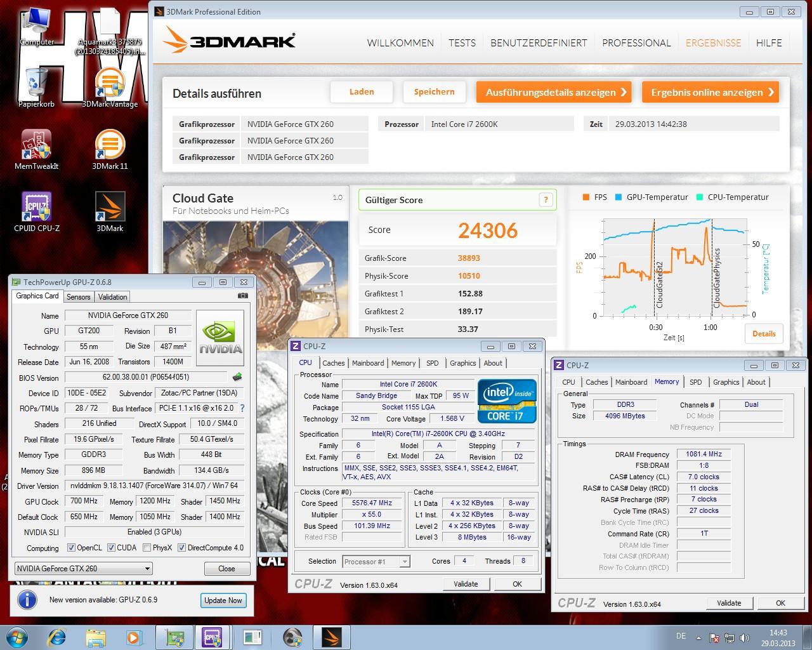Click the blue GPU-Temperatur legend swatch
812x650 pixels.
[618, 197]
